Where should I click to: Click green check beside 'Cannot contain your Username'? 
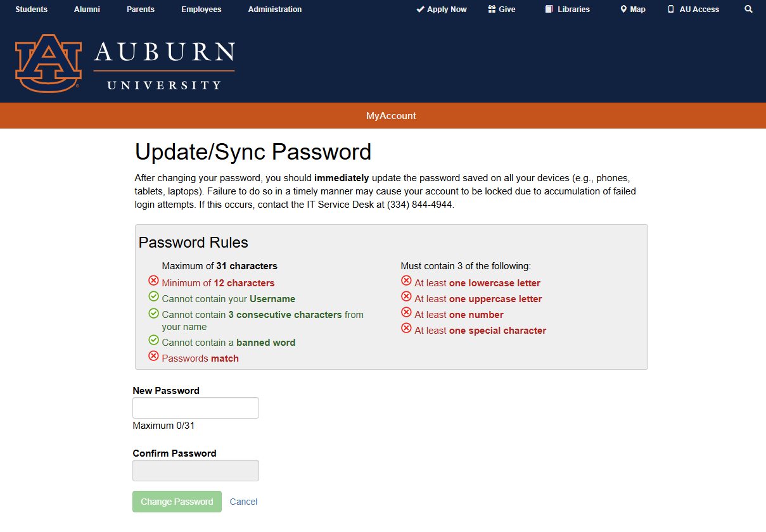(153, 296)
